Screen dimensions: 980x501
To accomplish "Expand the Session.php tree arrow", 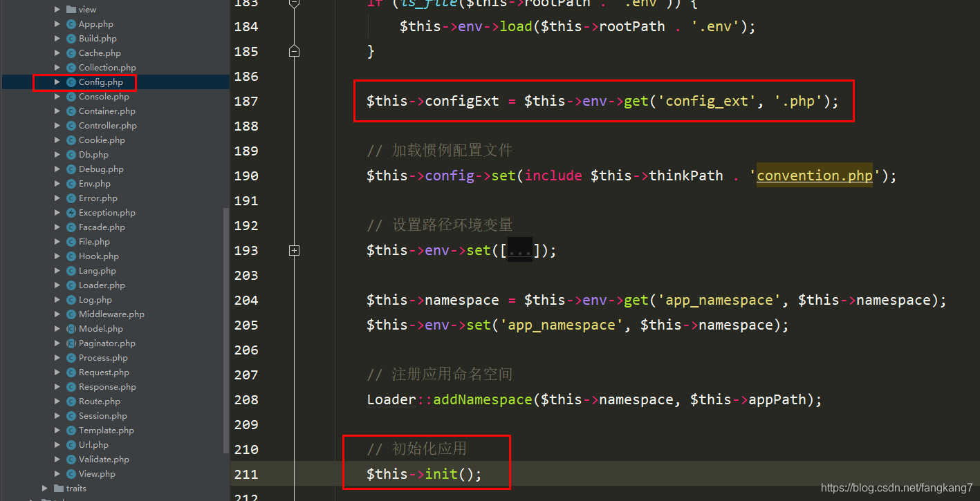I will pyautogui.click(x=57, y=416).
